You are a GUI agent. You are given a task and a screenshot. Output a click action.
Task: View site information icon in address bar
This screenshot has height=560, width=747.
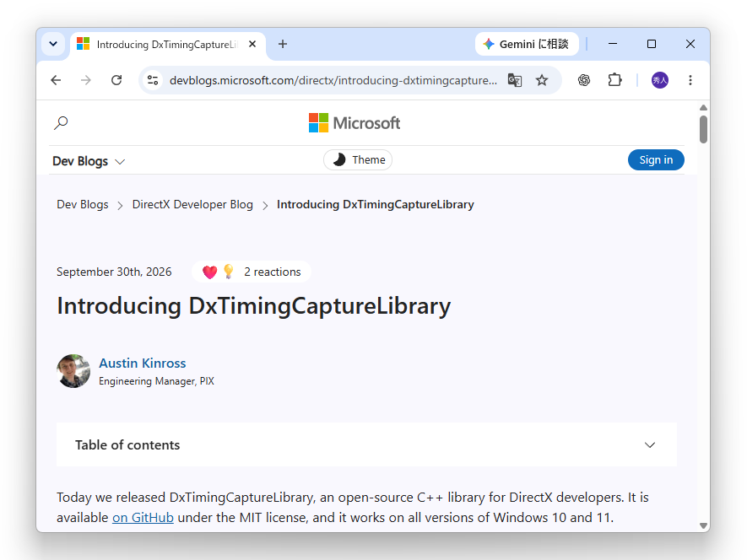pyautogui.click(x=153, y=80)
